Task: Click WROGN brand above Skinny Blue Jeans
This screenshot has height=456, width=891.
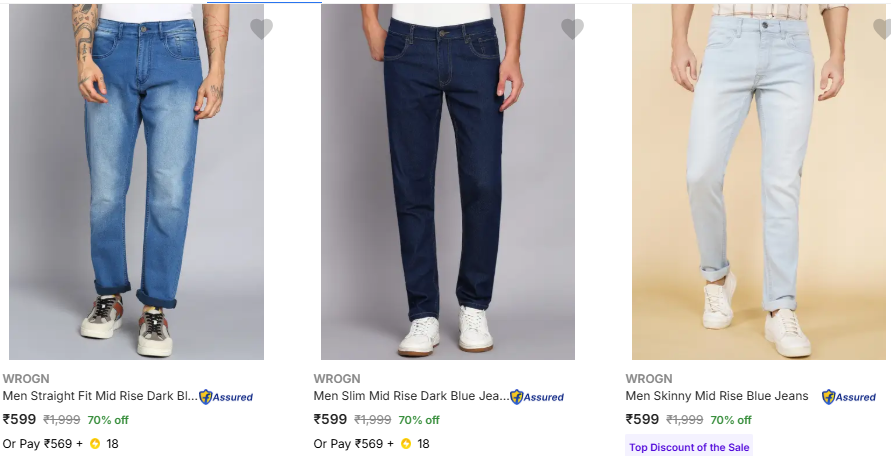Action: (x=646, y=379)
